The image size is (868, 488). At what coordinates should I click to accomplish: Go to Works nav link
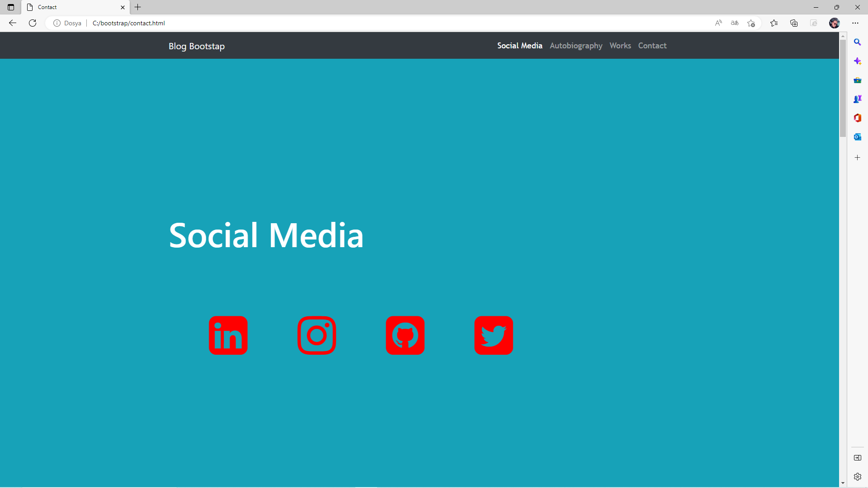620,46
